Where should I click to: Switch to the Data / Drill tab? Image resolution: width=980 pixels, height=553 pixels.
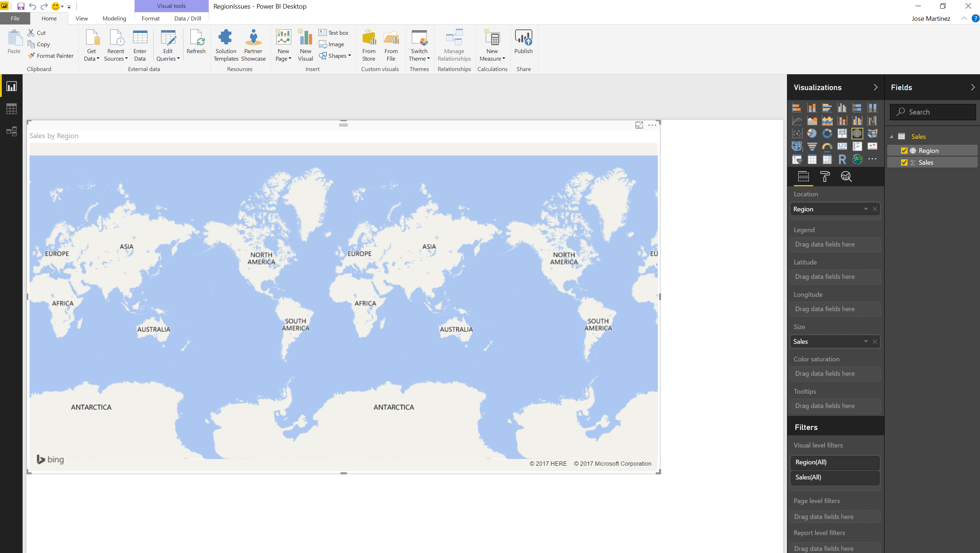point(188,18)
